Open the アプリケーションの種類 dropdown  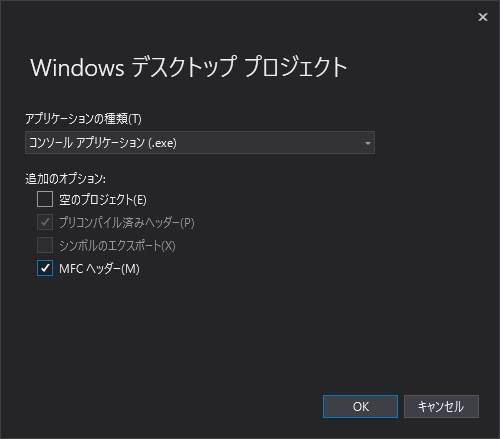point(200,143)
